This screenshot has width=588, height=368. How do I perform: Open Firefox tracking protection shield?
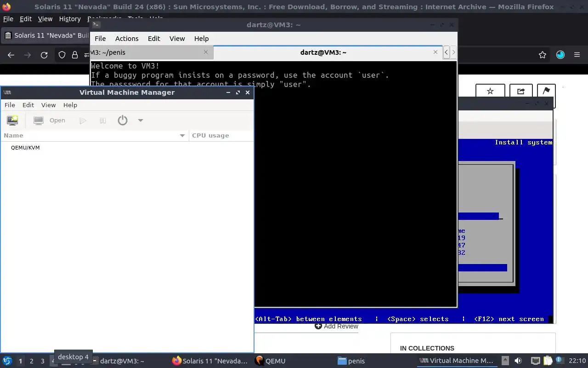[x=62, y=55]
